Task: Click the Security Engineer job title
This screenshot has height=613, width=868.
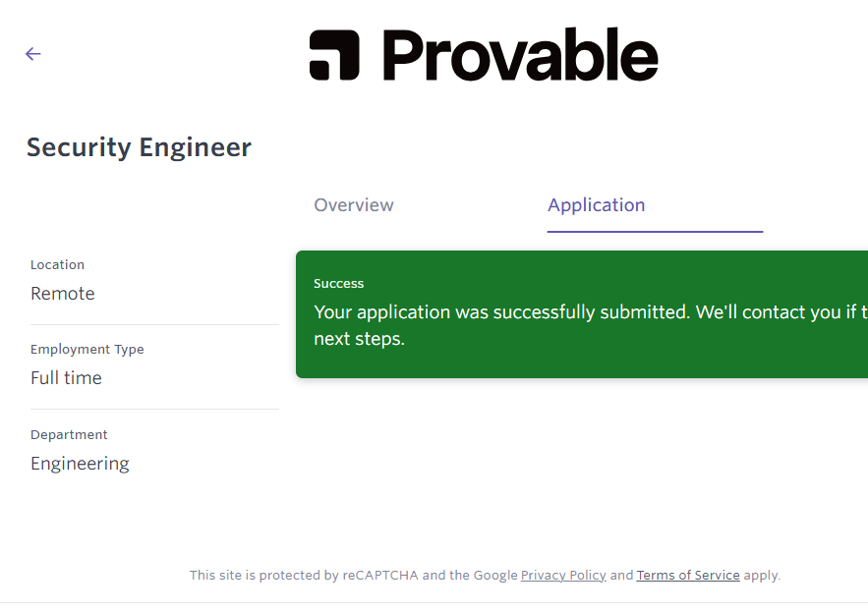Action: [139, 147]
